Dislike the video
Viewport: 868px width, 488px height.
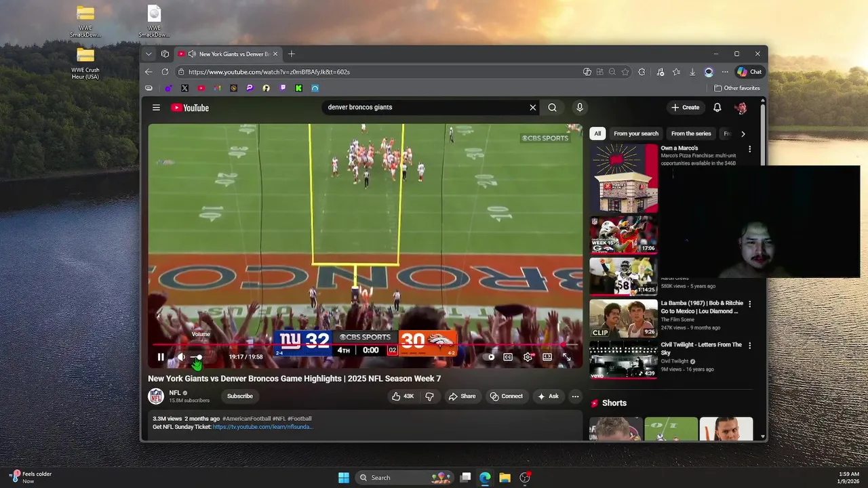(x=429, y=396)
